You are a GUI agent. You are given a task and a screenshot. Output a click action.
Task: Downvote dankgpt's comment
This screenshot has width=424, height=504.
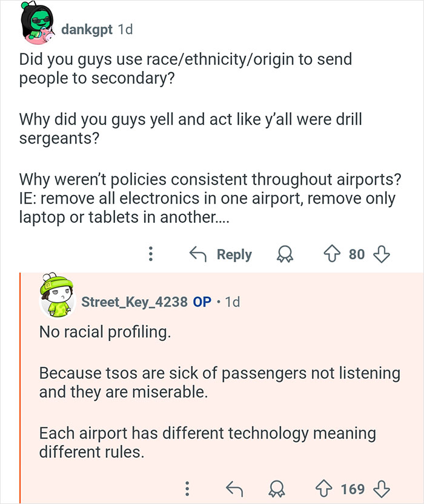383,254
